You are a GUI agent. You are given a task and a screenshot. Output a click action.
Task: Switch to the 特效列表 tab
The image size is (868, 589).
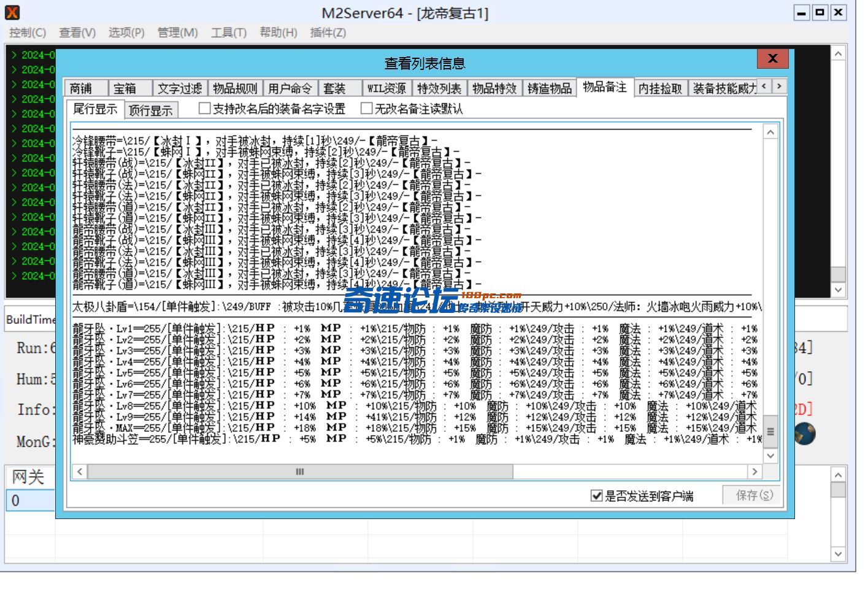439,88
